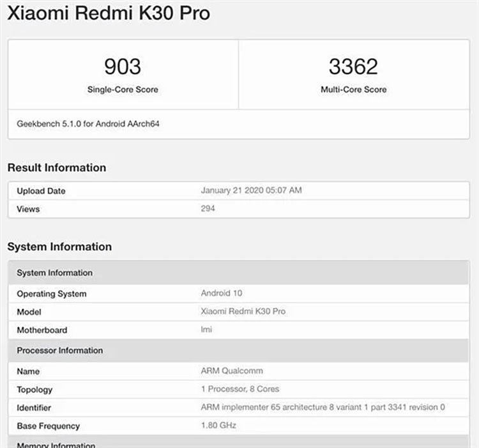
Task: Select the 1.80 GHz value
Action: (218, 426)
